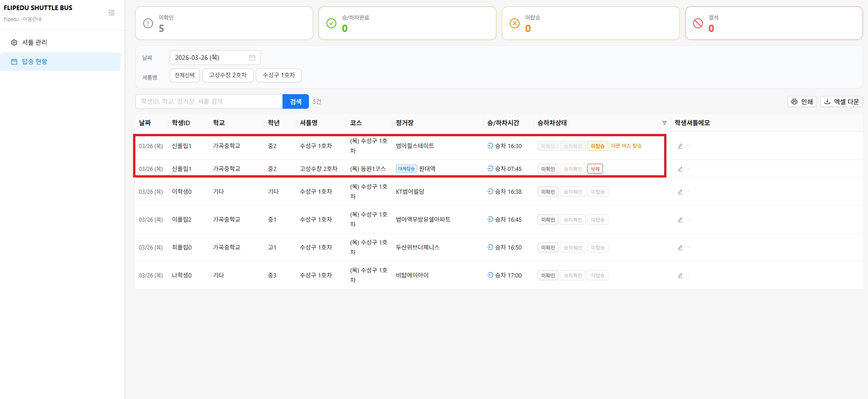Open 탑승 현황 in the sidebar
The image size is (868, 399).
coord(60,62)
